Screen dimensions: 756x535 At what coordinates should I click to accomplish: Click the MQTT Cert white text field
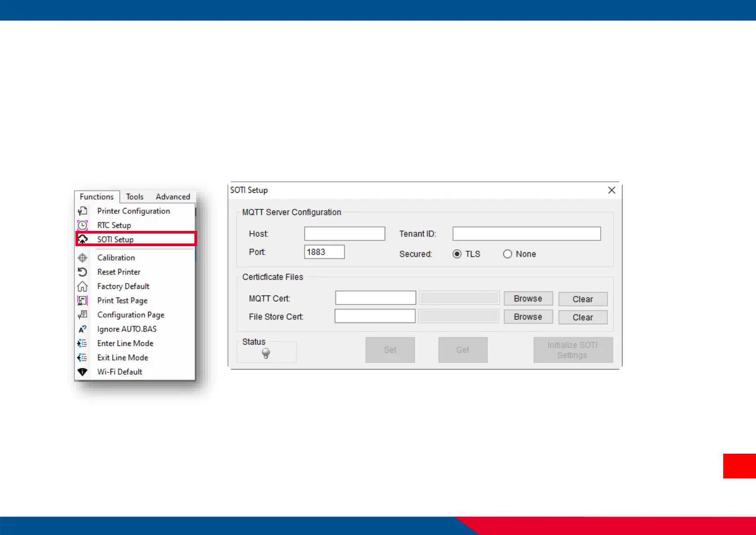376,298
